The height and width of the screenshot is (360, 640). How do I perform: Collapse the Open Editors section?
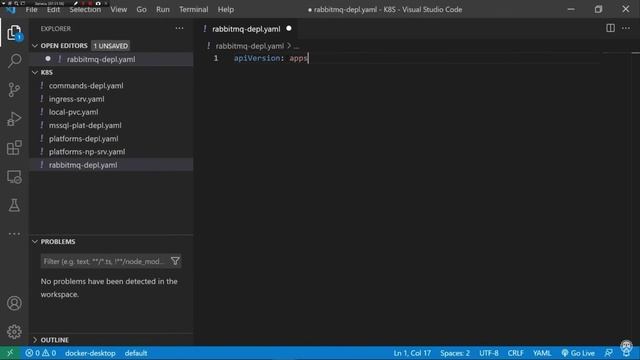(x=35, y=46)
